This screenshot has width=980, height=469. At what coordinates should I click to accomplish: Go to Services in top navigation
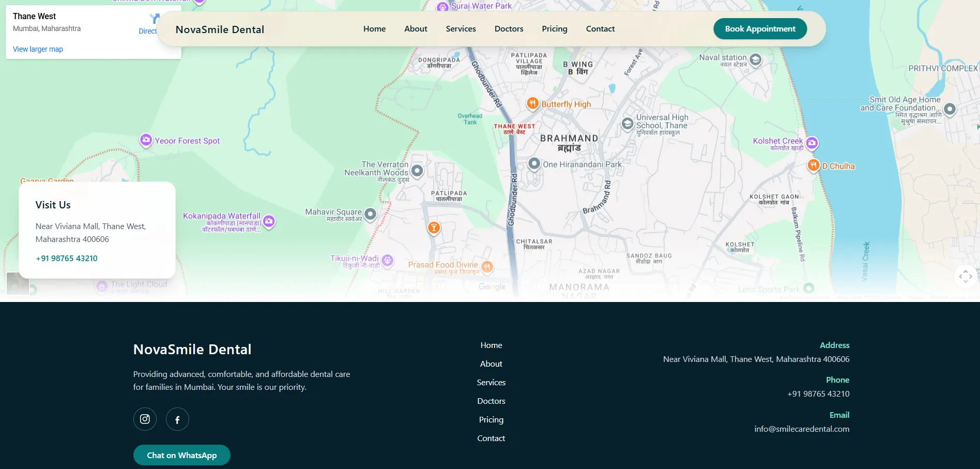461,29
